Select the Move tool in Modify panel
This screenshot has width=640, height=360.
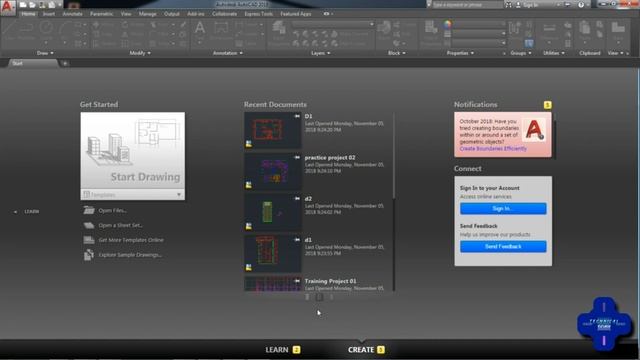[104, 25]
